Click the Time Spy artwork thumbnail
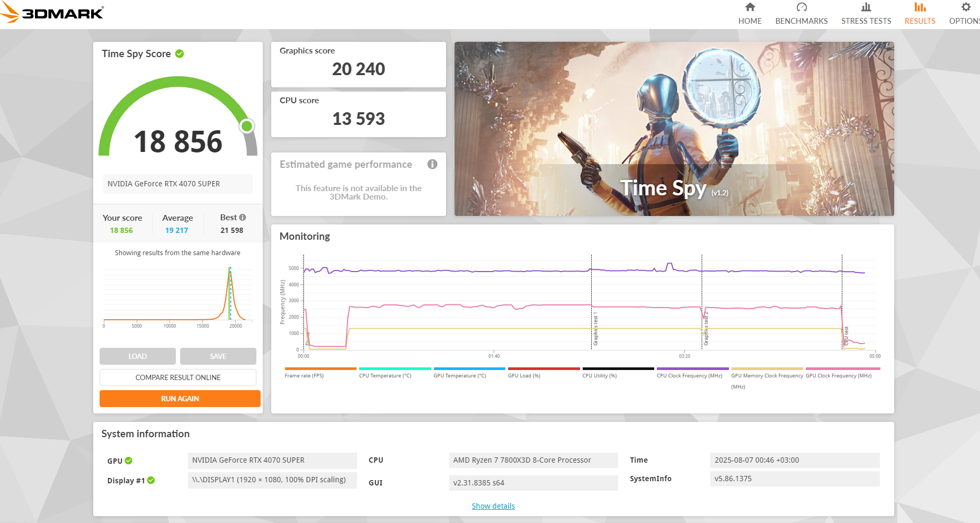 tap(674, 129)
